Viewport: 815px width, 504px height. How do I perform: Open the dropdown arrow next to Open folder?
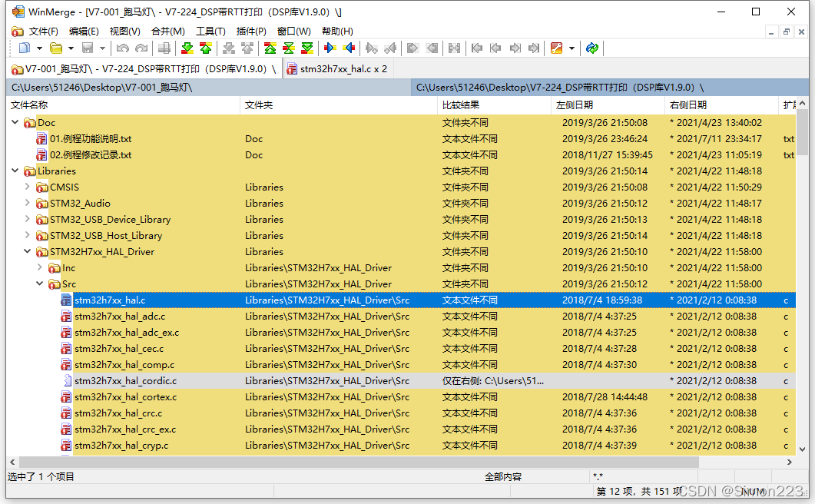coord(71,48)
